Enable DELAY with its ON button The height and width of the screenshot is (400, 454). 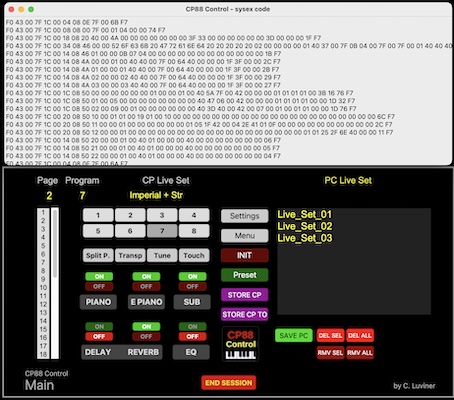99,327
